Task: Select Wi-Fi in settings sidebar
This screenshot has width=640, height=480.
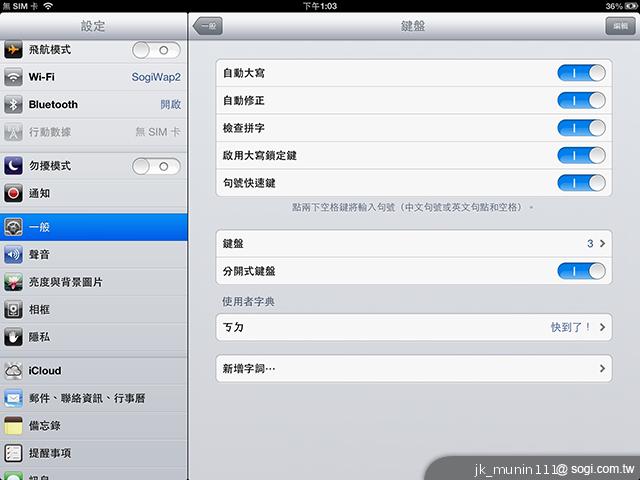Action: coord(93,77)
